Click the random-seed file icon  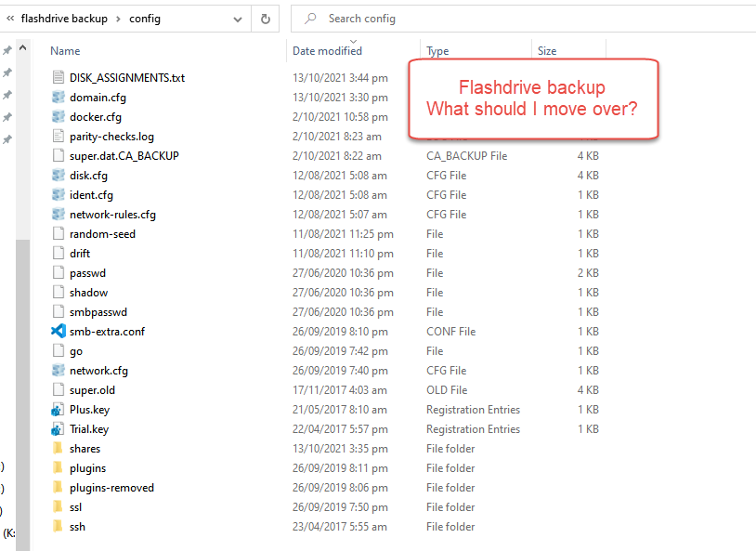(59, 233)
